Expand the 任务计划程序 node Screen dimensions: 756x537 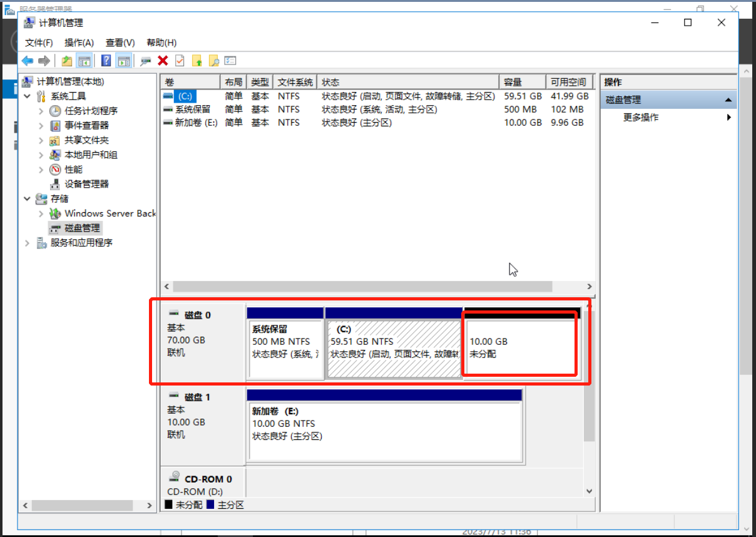coord(41,111)
